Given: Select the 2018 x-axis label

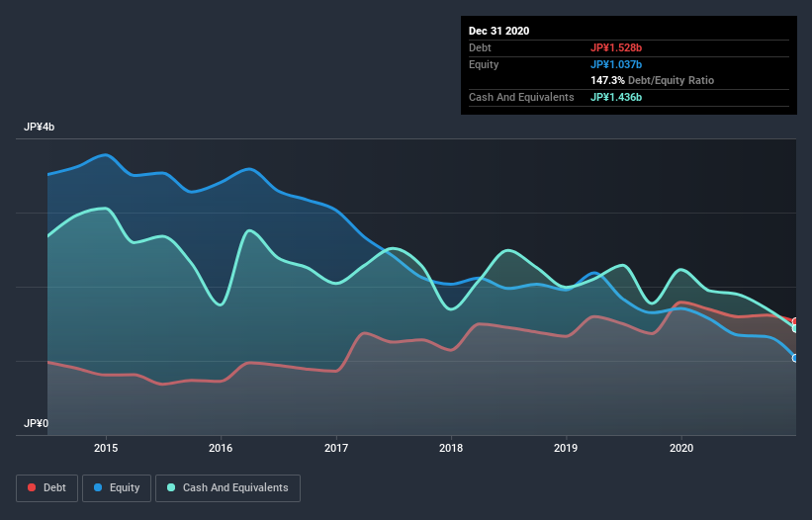Looking at the screenshot, I should pyautogui.click(x=451, y=448).
